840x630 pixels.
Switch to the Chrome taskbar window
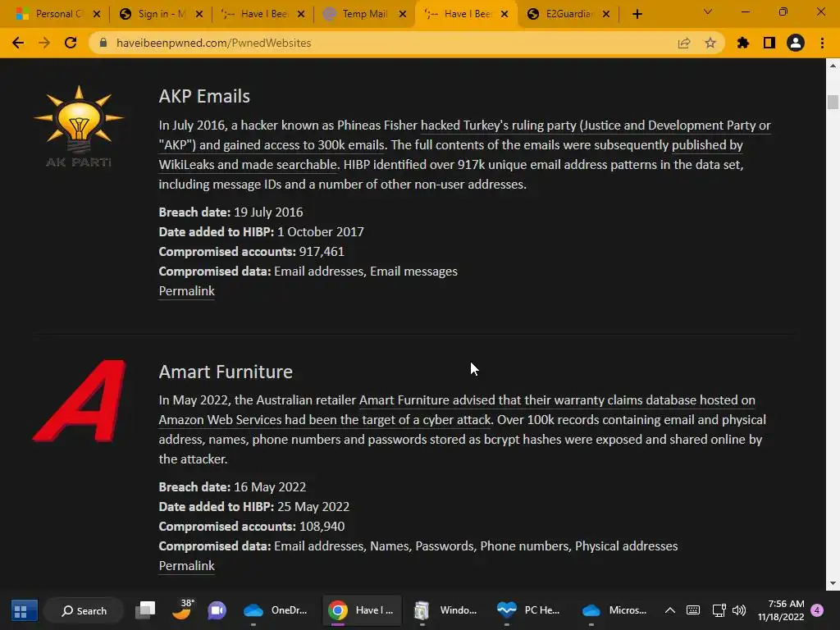[x=362, y=610]
